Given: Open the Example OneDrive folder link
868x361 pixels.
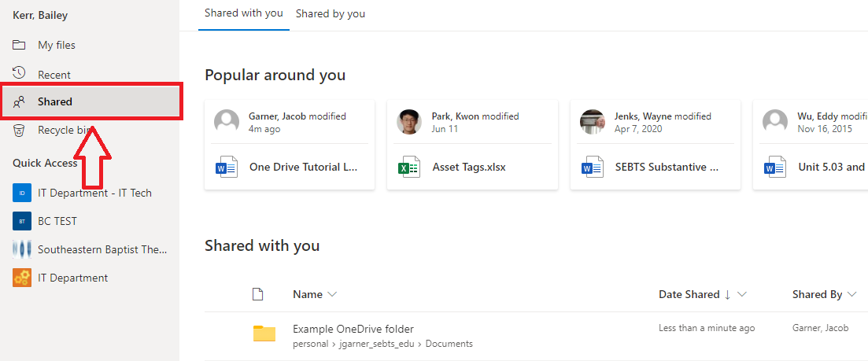Looking at the screenshot, I should tap(353, 329).
